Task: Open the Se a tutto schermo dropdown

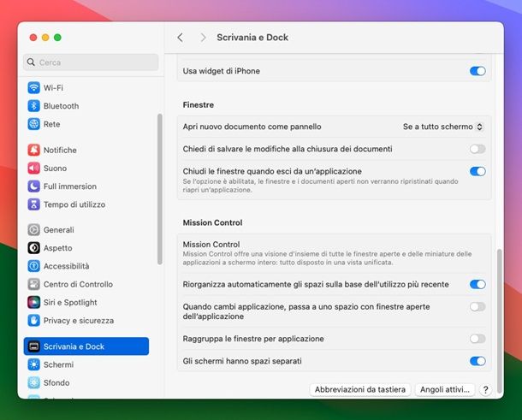Action: click(442, 127)
